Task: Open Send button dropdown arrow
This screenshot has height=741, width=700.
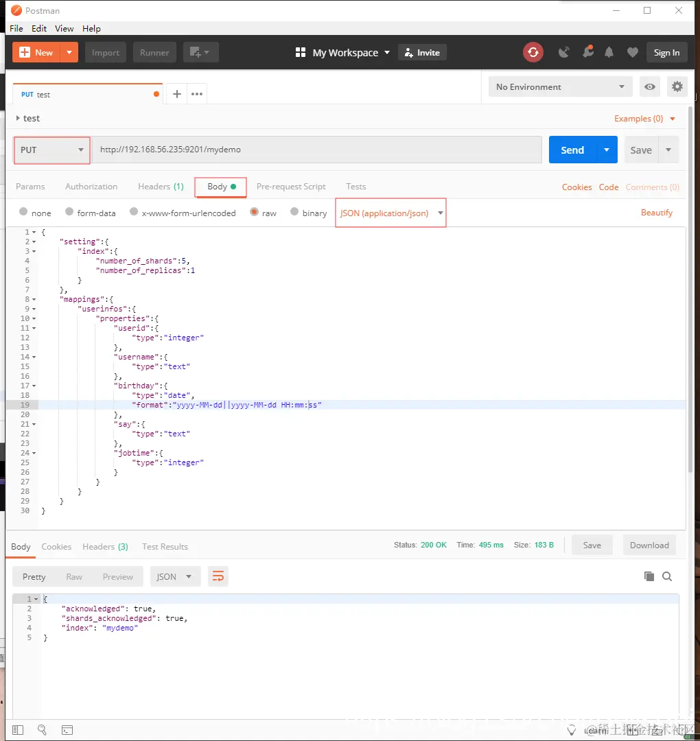Action: coord(607,150)
